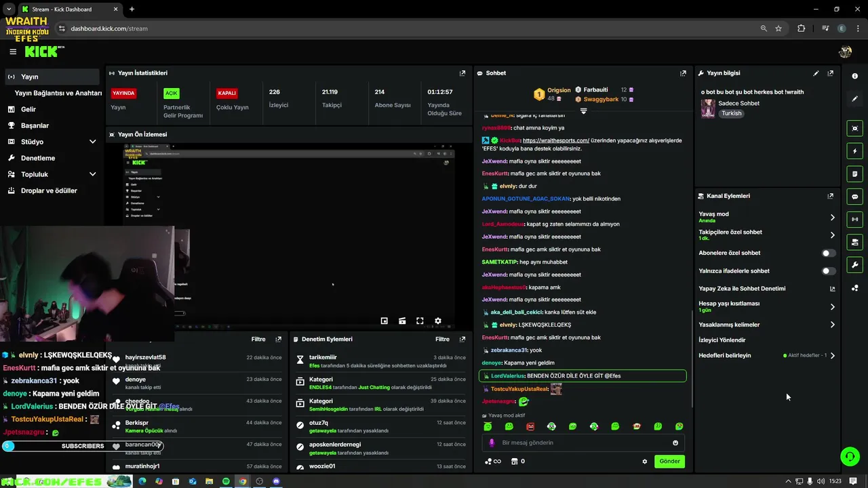
Task: Toggle the moderation log document icon
Action: click(x=855, y=174)
